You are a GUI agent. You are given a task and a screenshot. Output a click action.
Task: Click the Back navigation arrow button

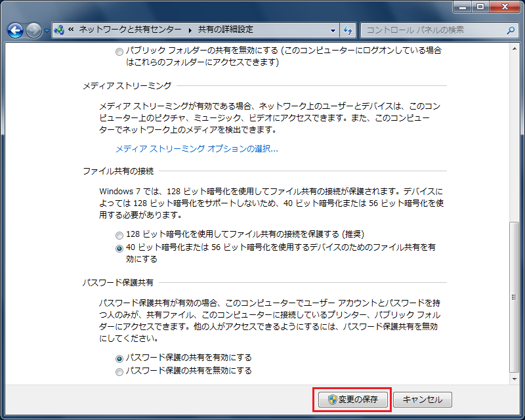click(x=16, y=30)
